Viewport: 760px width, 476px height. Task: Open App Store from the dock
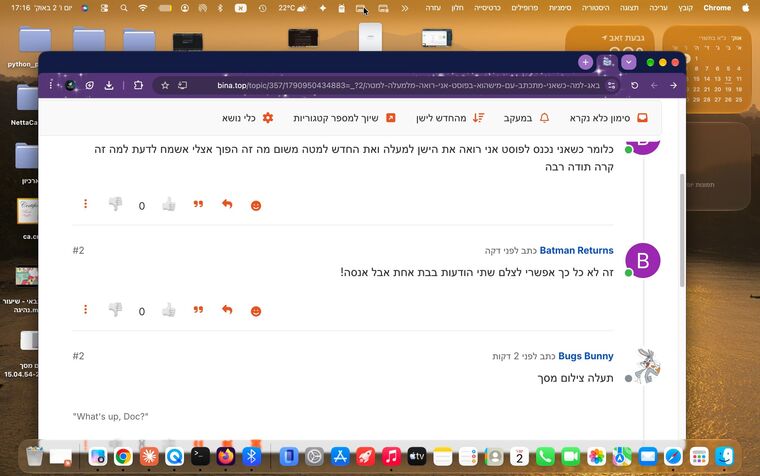(x=340, y=456)
